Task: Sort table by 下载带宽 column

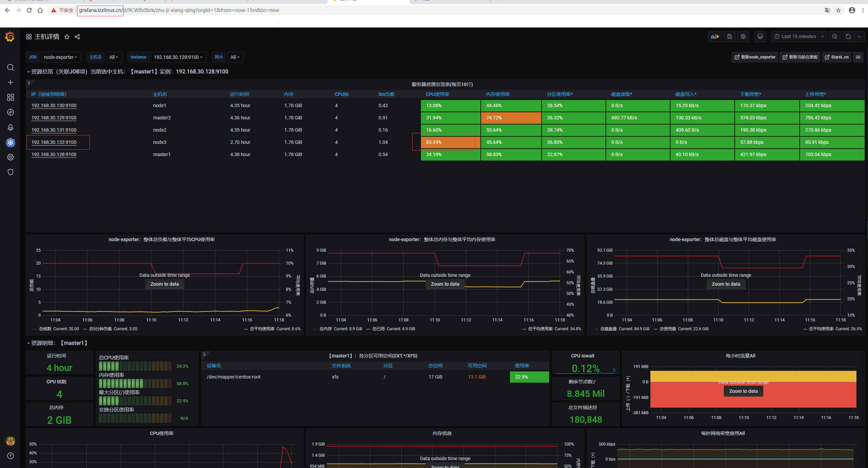Action: (x=751, y=94)
